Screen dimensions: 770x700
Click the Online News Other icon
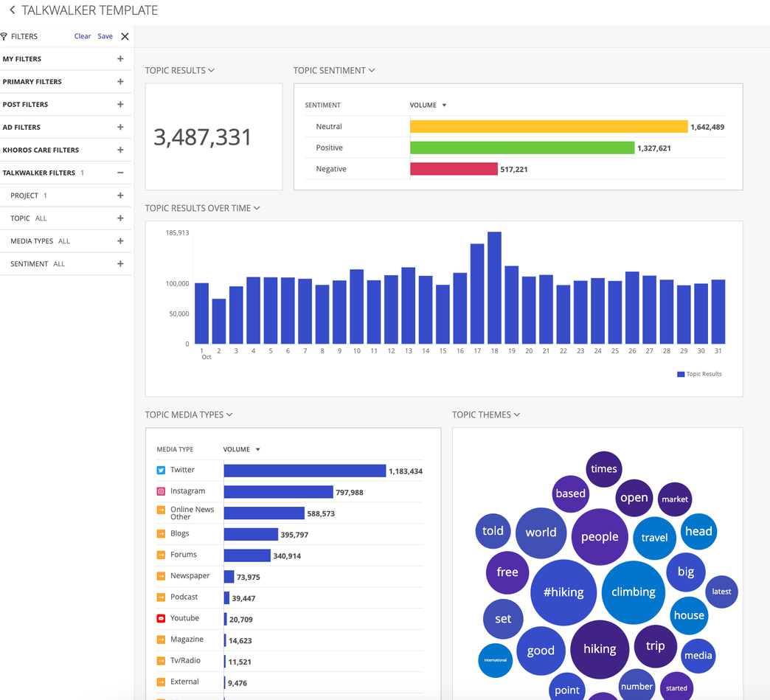(x=161, y=510)
